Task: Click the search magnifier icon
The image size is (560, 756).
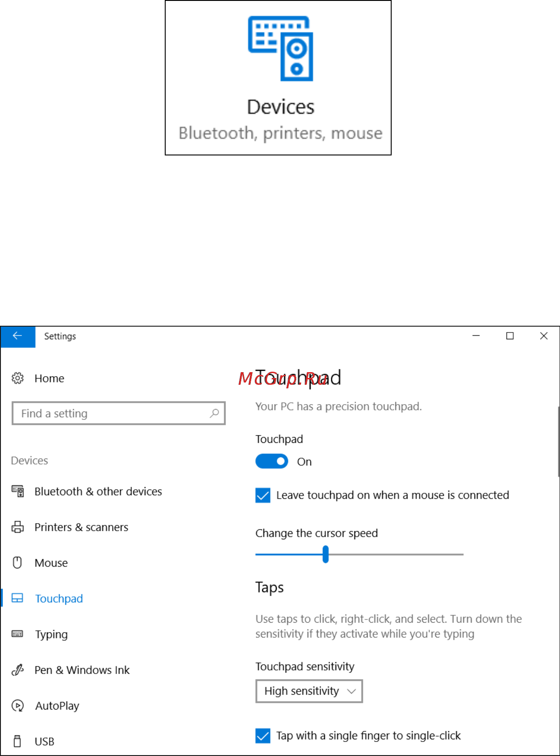Action: click(214, 413)
